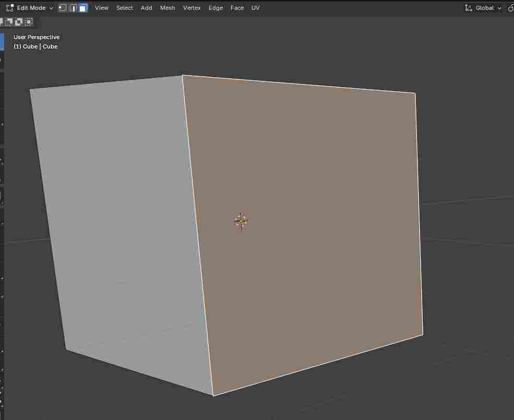Click the second selection mode icon under Edit Mode
Viewport: 514px width, 420px height.
[x=9, y=22]
